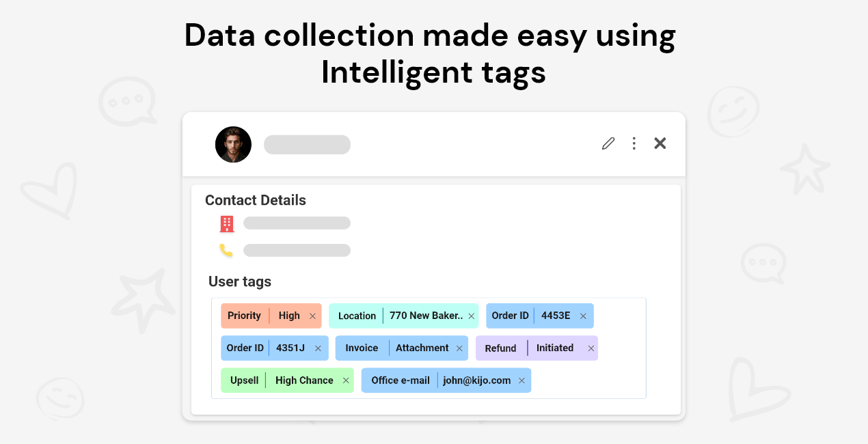Screen dimensions: 868x444
Task: Click the empty area in user tags field
Action: coord(586,380)
